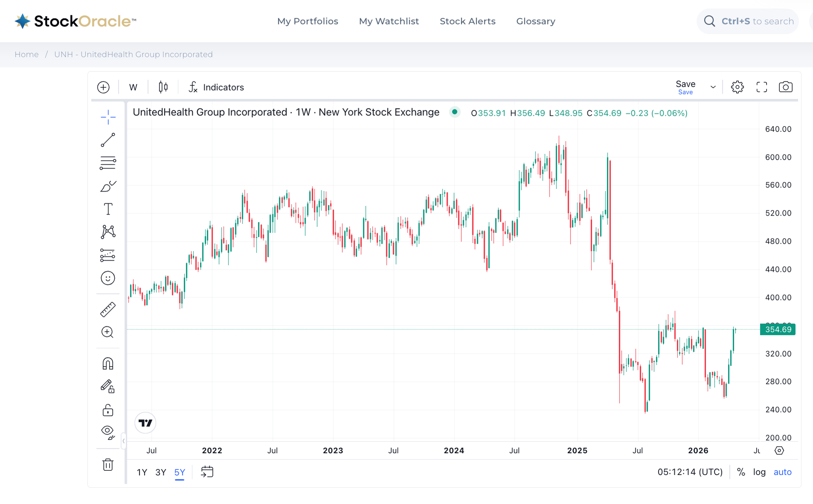Pick the measure ruler tool
Image resolution: width=813 pixels, height=504 pixels.
tap(108, 309)
